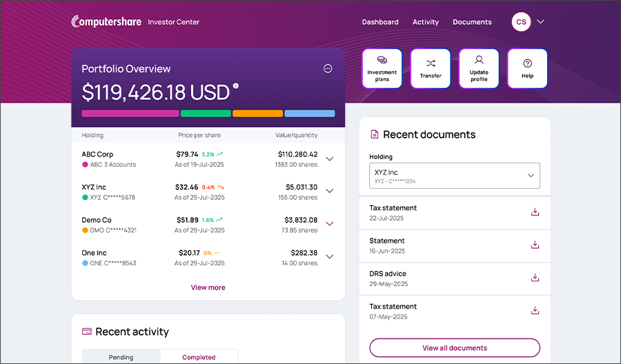
Task: Expand the ABC Corp holding row
Action: pyautogui.click(x=330, y=159)
